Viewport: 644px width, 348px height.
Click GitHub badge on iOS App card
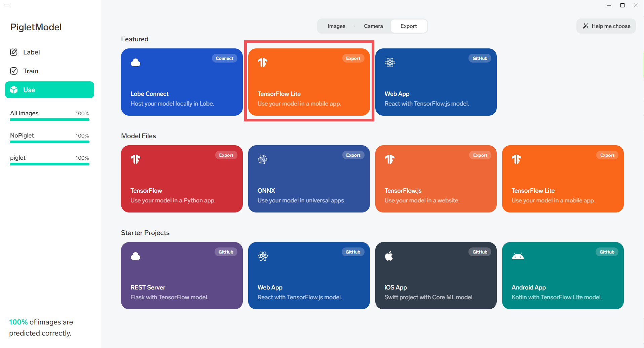tap(480, 252)
